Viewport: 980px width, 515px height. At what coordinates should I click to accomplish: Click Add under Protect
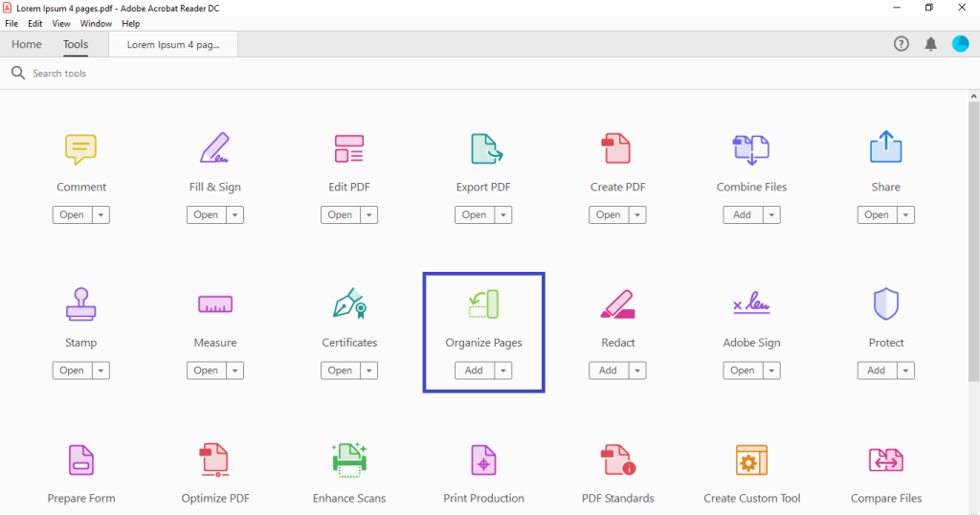pyautogui.click(x=877, y=370)
